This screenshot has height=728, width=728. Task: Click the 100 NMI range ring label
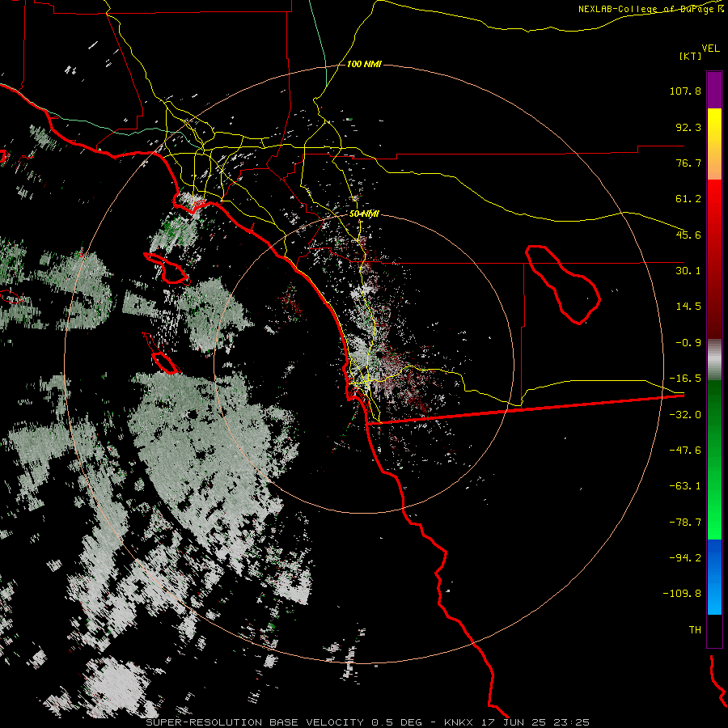point(364,64)
